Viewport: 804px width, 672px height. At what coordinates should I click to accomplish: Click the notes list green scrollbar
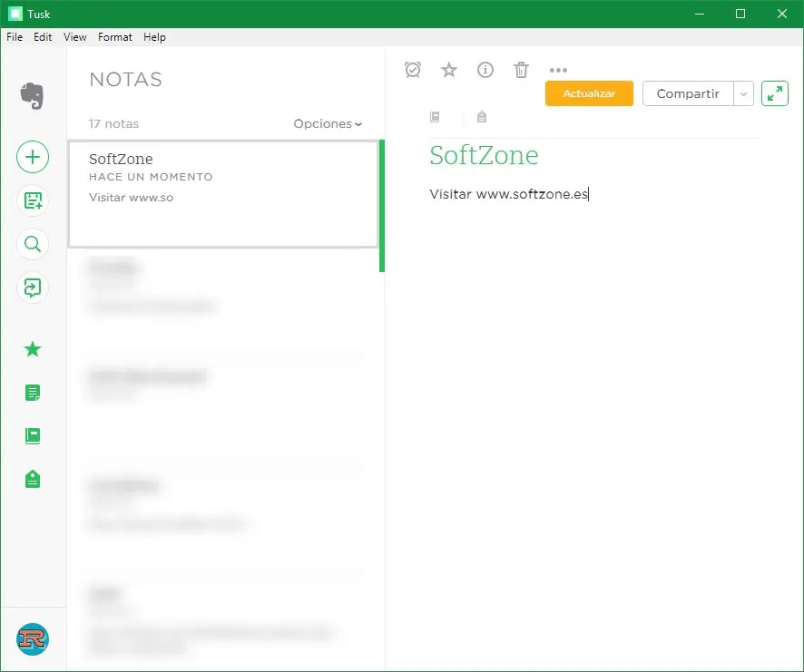[x=381, y=206]
